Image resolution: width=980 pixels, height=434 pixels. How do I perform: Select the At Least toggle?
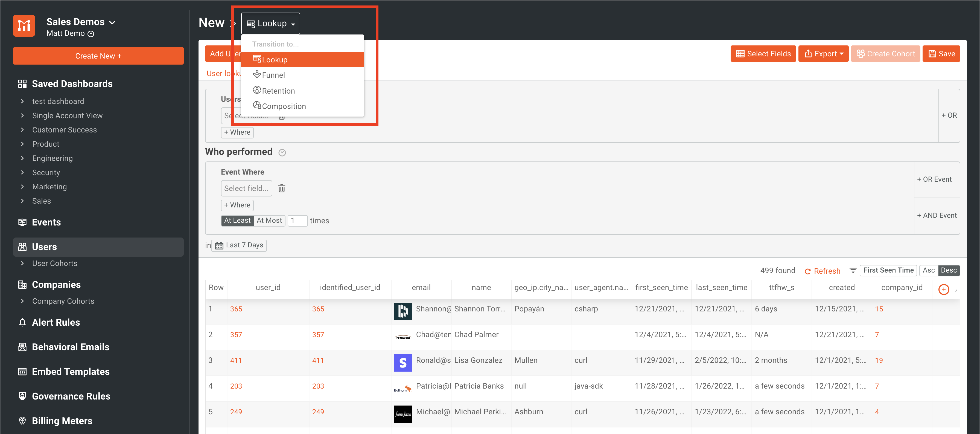(x=237, y=221)
